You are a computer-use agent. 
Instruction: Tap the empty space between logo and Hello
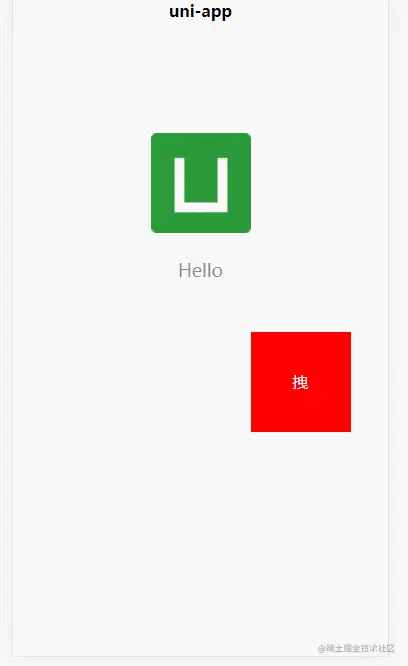201,247
